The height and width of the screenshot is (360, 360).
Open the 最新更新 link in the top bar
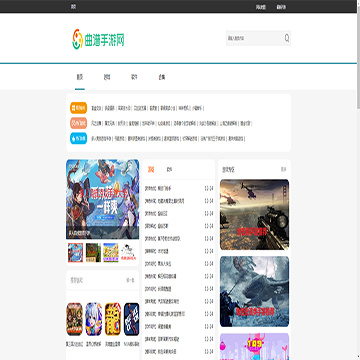tap(281, 7)
